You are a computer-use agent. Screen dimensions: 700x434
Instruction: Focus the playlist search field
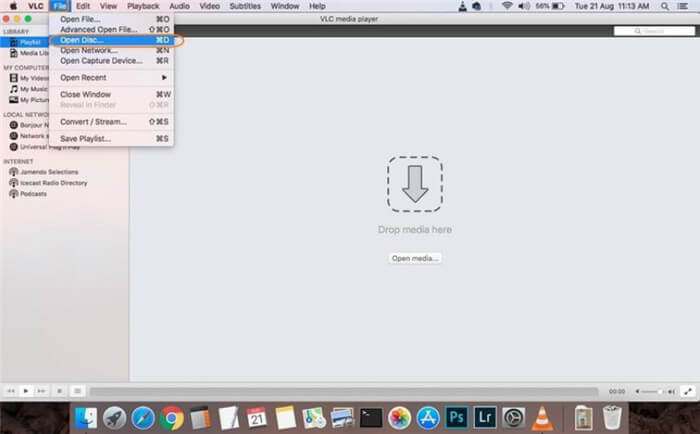(654, 31)
